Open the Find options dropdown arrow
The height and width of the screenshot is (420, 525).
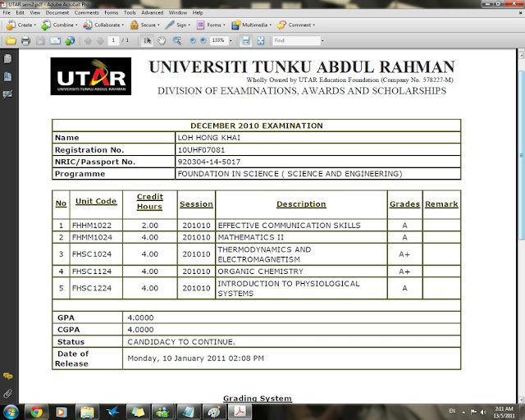click(322, 41)
